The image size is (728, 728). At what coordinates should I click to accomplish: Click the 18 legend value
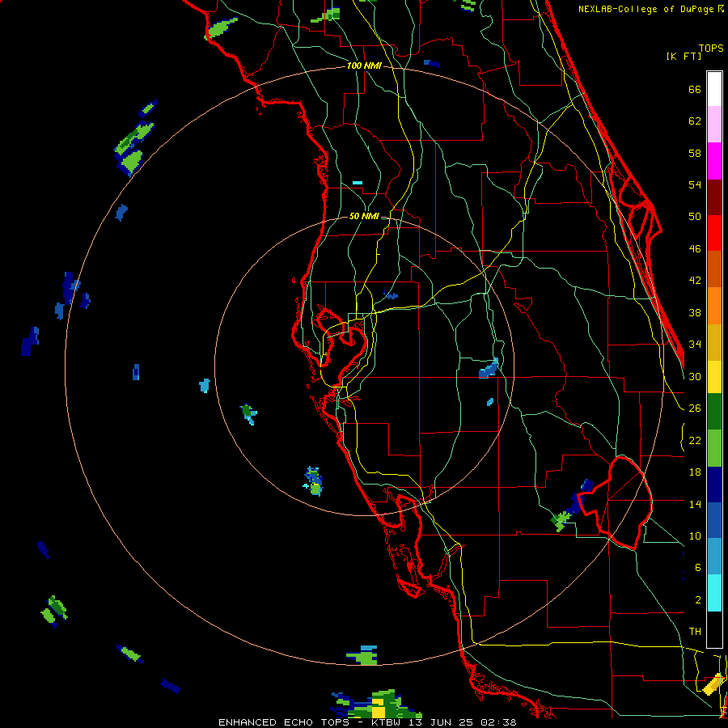695,472
